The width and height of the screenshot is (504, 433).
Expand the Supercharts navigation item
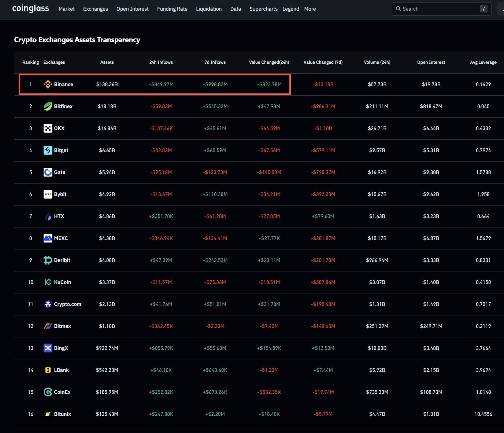pyautogui.click(x=263, y=9)
